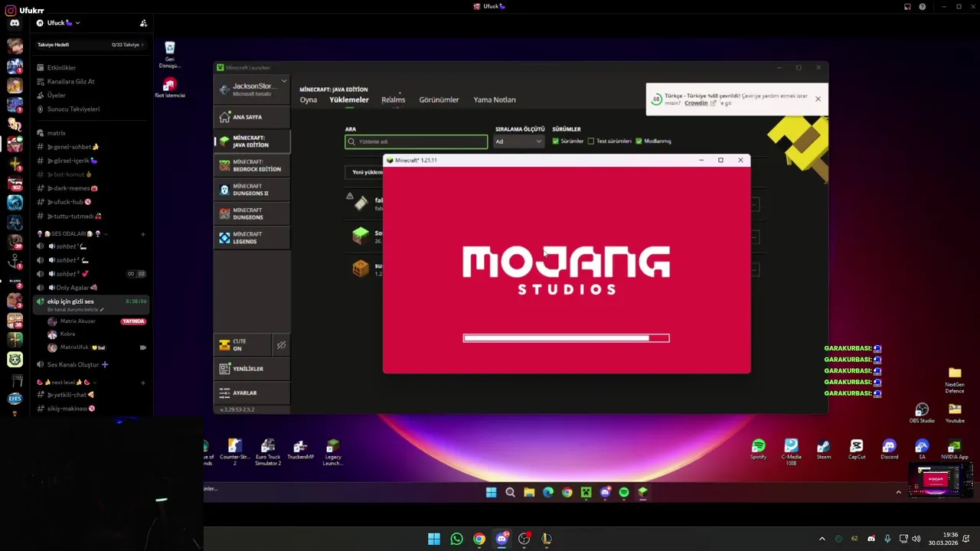
Task: Switch to Oyna tab in launcher
Action: coord(309,100)
